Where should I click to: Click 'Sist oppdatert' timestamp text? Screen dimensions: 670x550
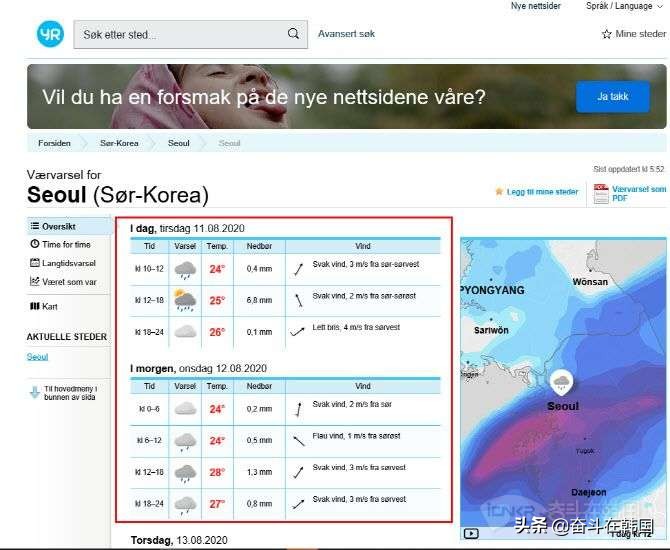click(629, 169)
